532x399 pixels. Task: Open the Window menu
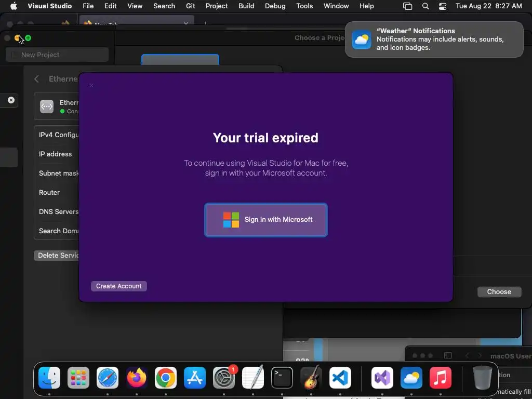(336, 6)
